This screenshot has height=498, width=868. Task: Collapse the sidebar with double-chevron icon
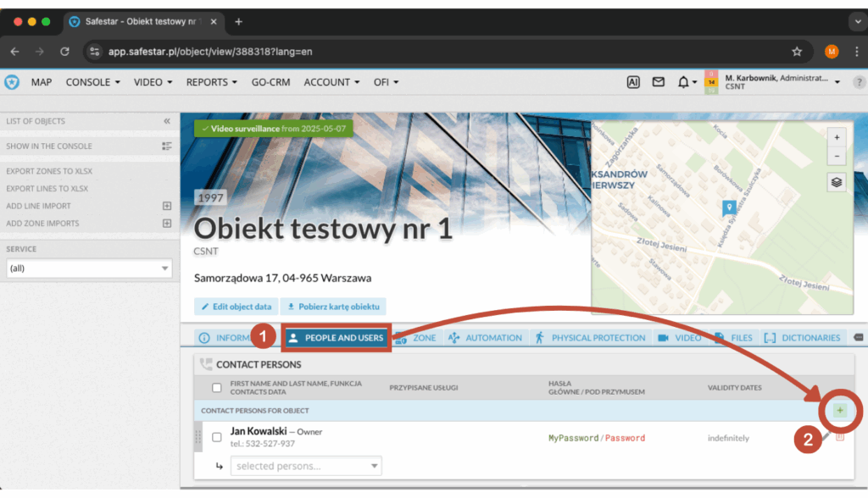pos(167,121)
